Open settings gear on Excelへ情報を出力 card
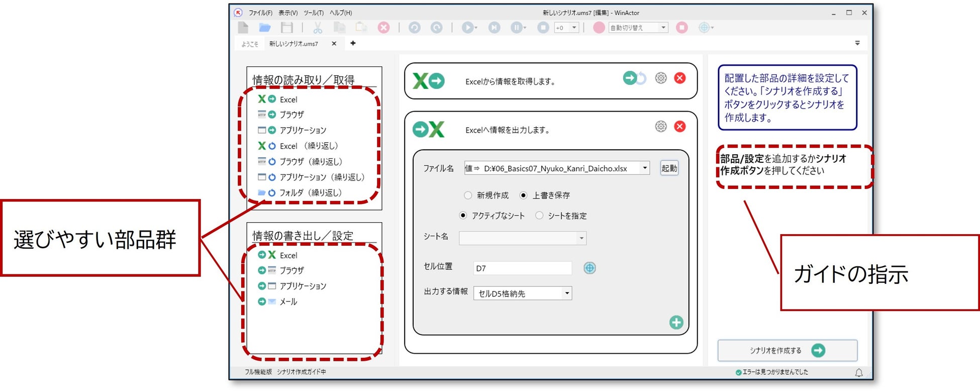Viewport: 980px width, 391px height. 661,126
